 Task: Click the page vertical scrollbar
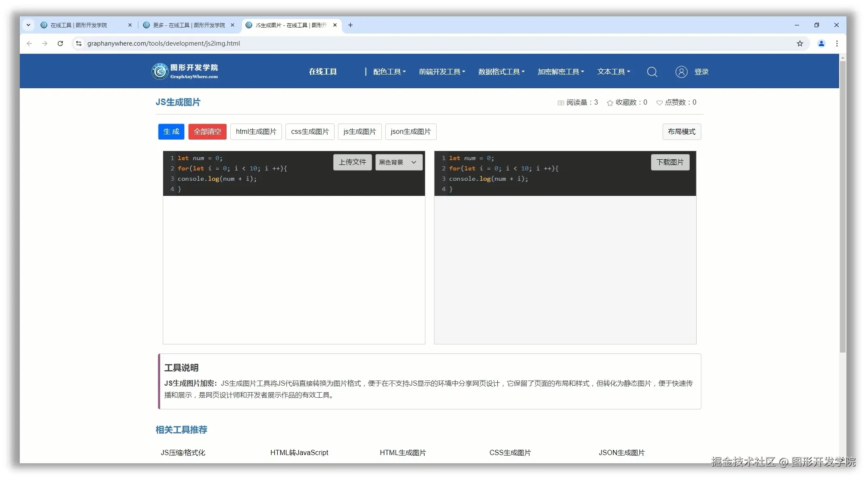[843, 207]
